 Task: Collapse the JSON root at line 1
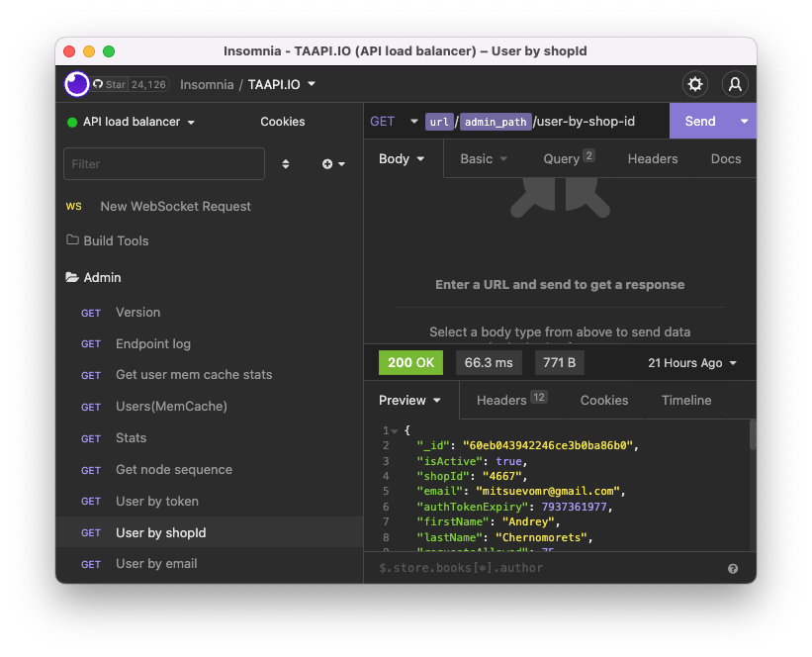point(394,431)
